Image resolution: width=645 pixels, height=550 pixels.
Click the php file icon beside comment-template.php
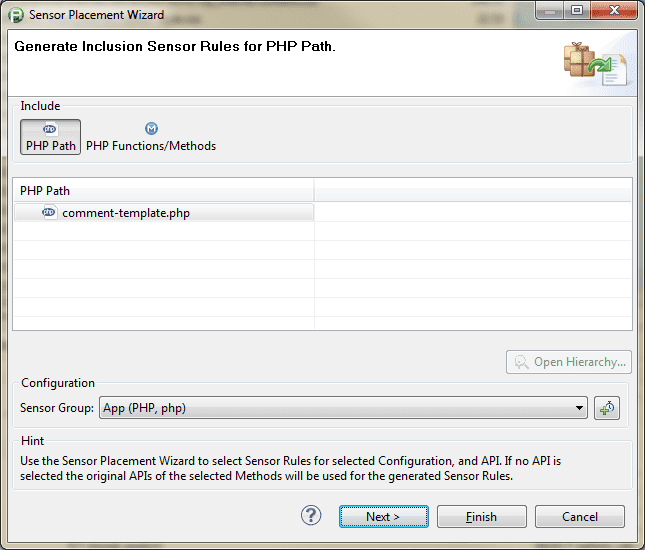pyautogui.click(x=49, y=212)
